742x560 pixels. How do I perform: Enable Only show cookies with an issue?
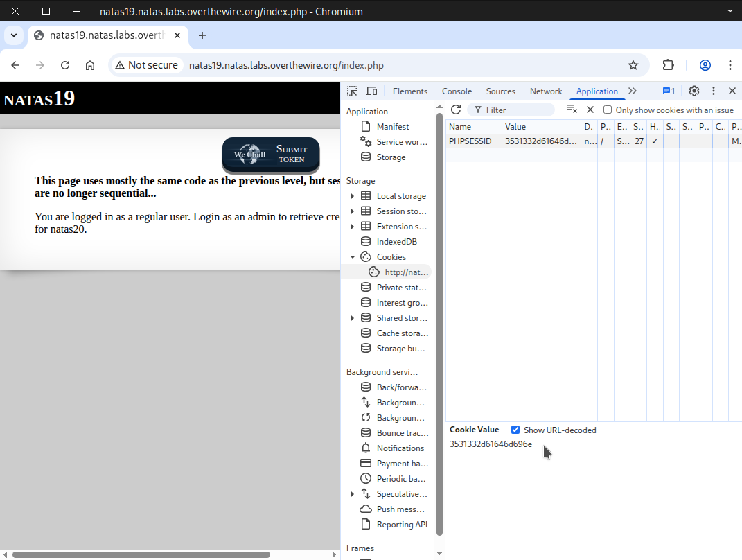click(608, 110)
